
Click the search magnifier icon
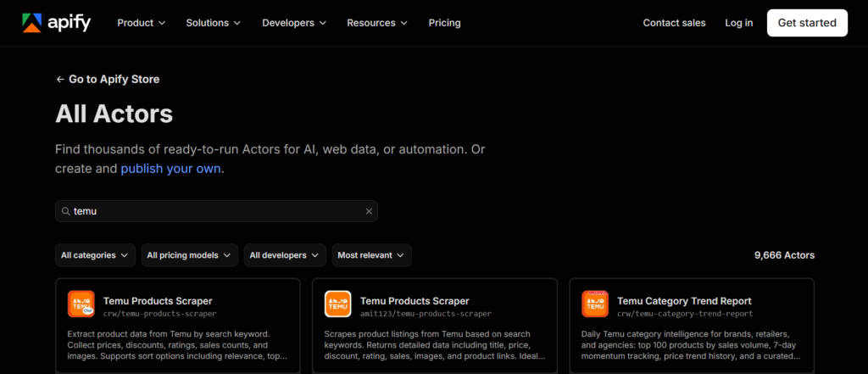(65, 211)
